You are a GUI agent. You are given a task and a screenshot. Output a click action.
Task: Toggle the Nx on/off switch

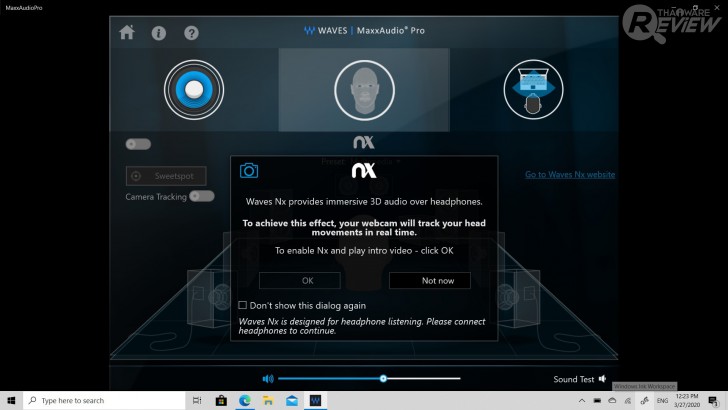[x=138, y=144]
